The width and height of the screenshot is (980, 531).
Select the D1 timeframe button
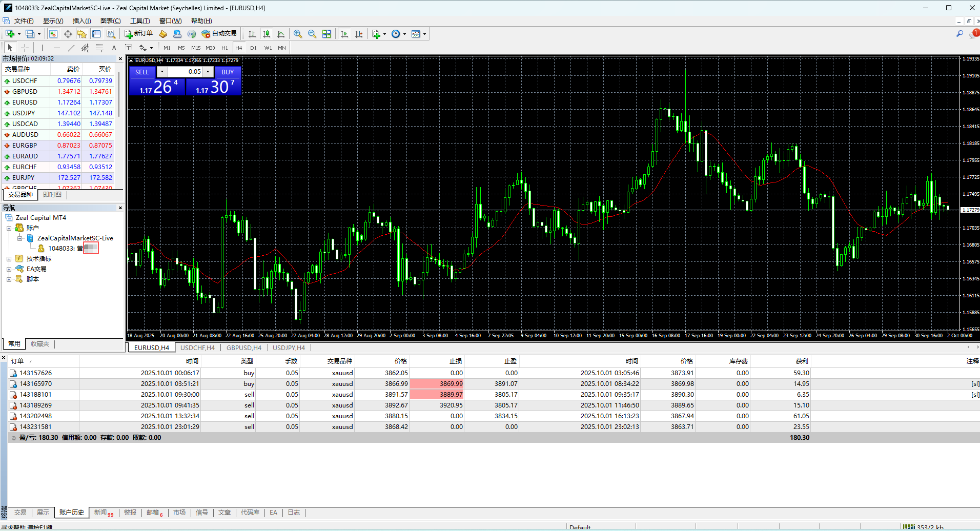(x=253, y=48)
